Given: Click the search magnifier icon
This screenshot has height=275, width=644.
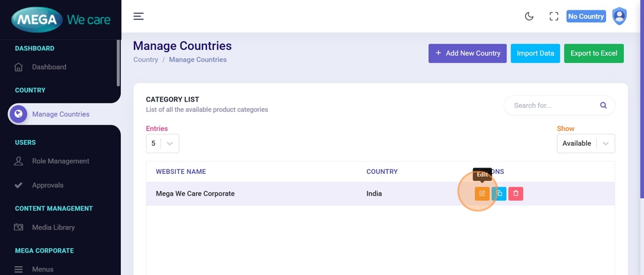Looking at the screenshot, I should coord(603,106).
